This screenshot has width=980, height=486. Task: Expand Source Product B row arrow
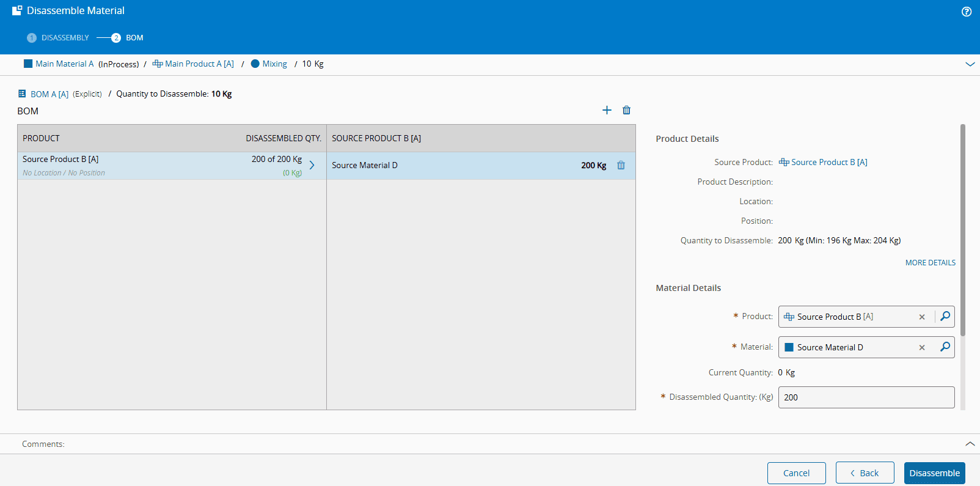(312, 165)
